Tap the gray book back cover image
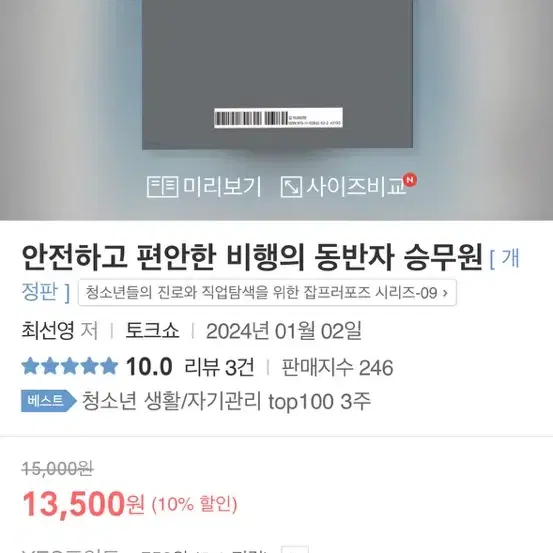Screen dimensions: 553x553 (x=277, y=74)
